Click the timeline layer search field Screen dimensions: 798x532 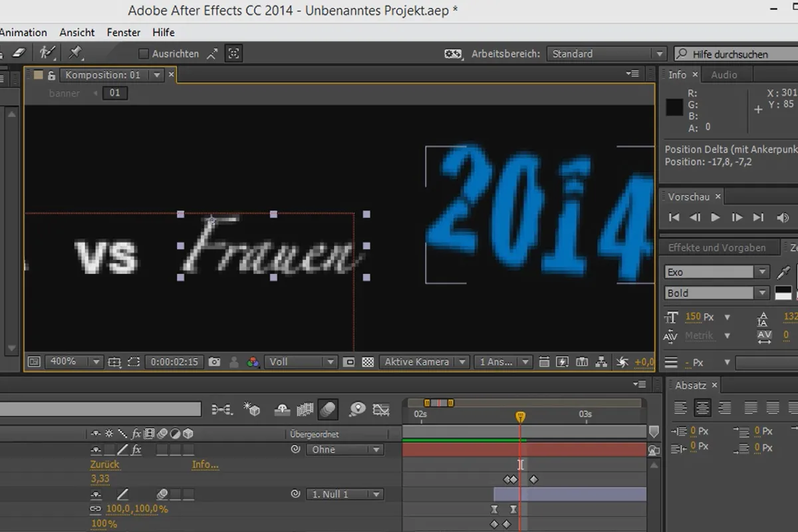(x=100, y=409)
